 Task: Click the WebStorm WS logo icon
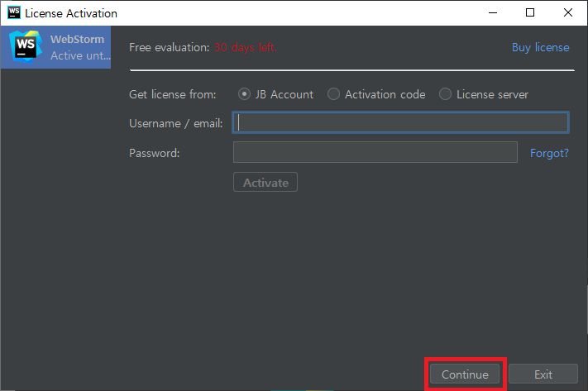click(x=26, y=47)
